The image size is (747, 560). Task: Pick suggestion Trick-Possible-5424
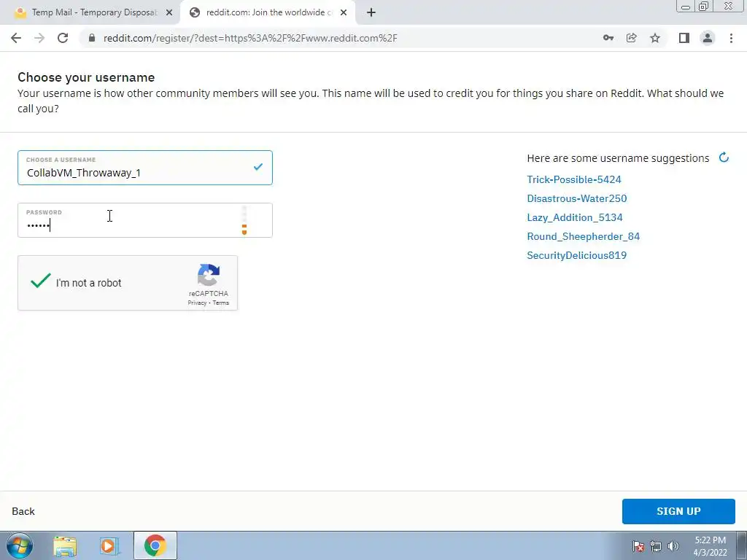tap(573, 179)
